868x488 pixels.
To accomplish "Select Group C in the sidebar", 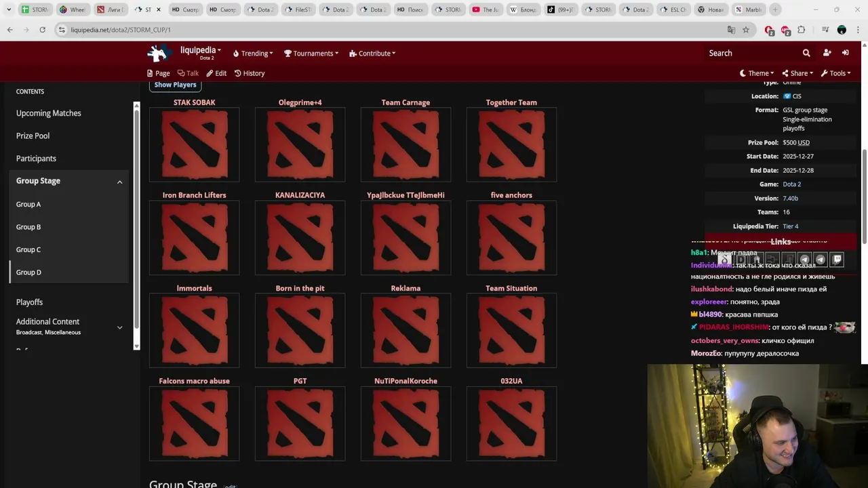I will 28,249.
